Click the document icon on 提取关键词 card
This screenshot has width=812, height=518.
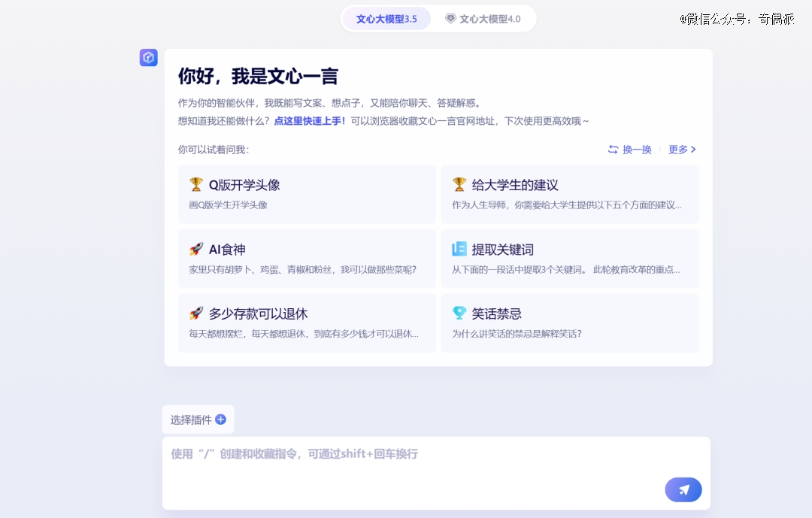click(459, 249)
